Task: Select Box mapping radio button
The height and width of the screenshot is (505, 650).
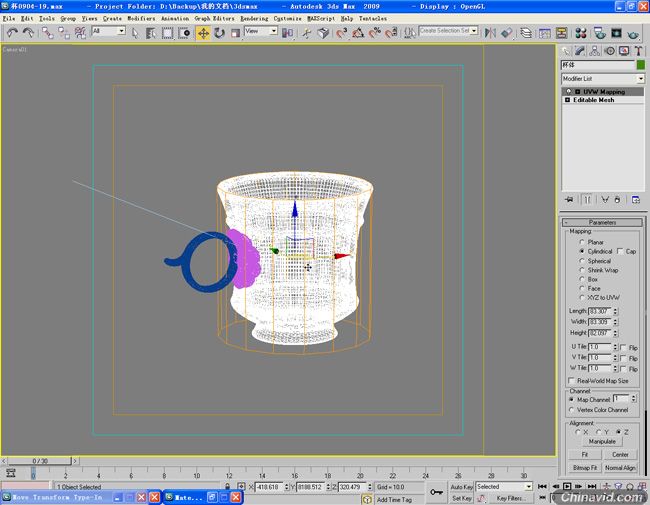Action: pyautogui.click(x=582, y=279)
